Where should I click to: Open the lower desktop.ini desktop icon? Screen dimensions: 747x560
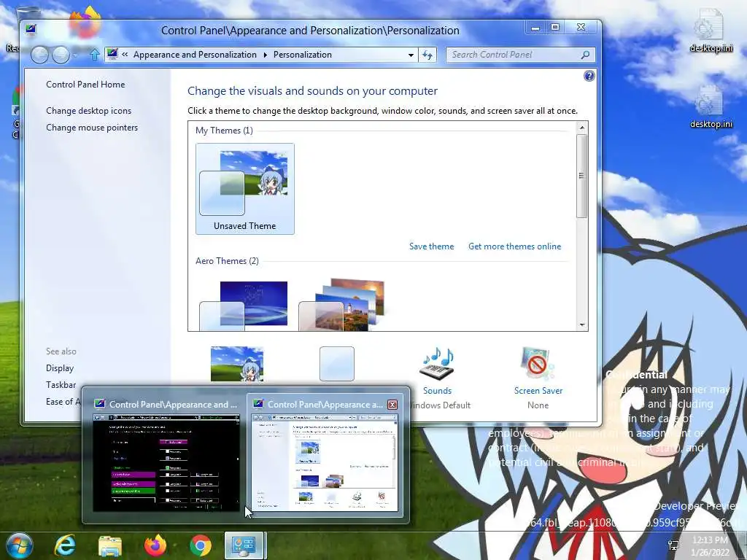tap(711, 107)
